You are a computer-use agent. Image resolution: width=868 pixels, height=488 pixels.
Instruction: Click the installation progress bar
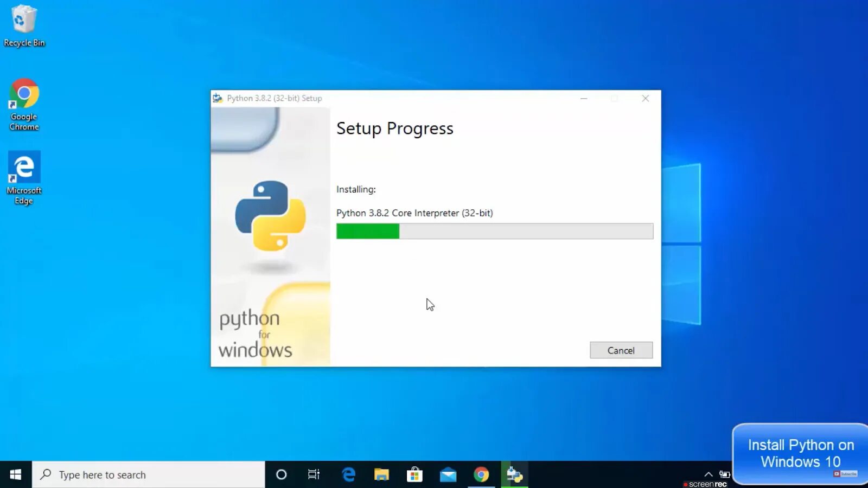pyautogui.click(x=495, y=231)
